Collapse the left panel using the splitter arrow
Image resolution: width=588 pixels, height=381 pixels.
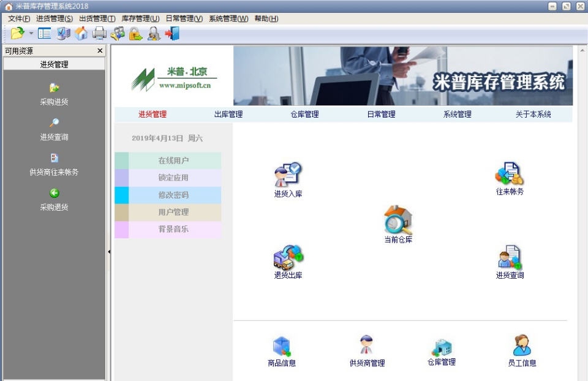[110, 251]
